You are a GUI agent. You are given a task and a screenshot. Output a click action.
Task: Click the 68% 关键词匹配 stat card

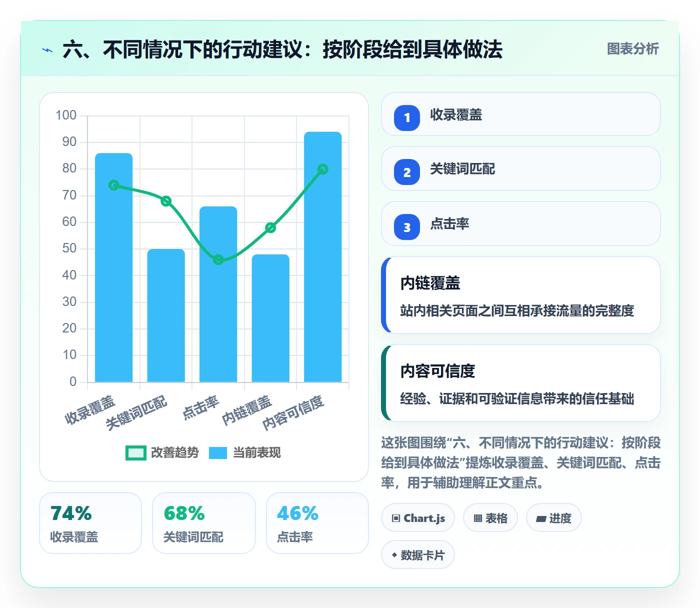pyautogui.click(x=204, y=523)
